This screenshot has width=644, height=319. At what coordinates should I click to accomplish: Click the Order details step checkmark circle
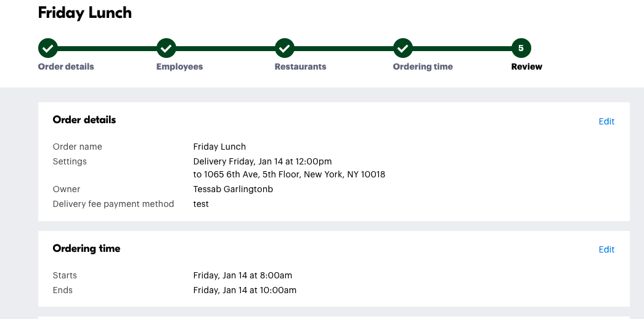[x=48, y=47]
